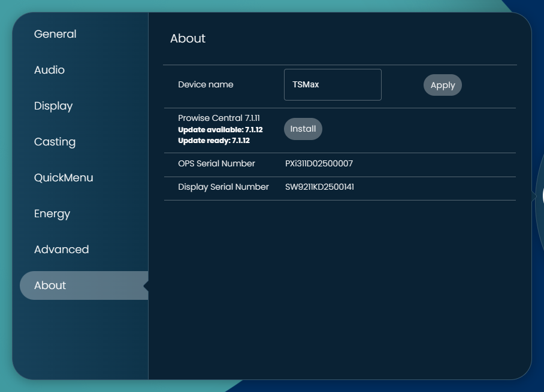
Task: Click the About page heading
Action: 188,38
